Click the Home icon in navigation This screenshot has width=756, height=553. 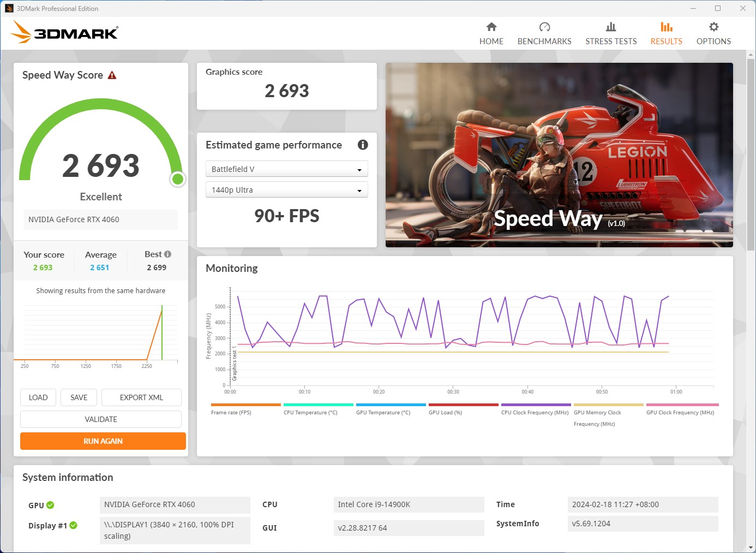pos(491,27)
